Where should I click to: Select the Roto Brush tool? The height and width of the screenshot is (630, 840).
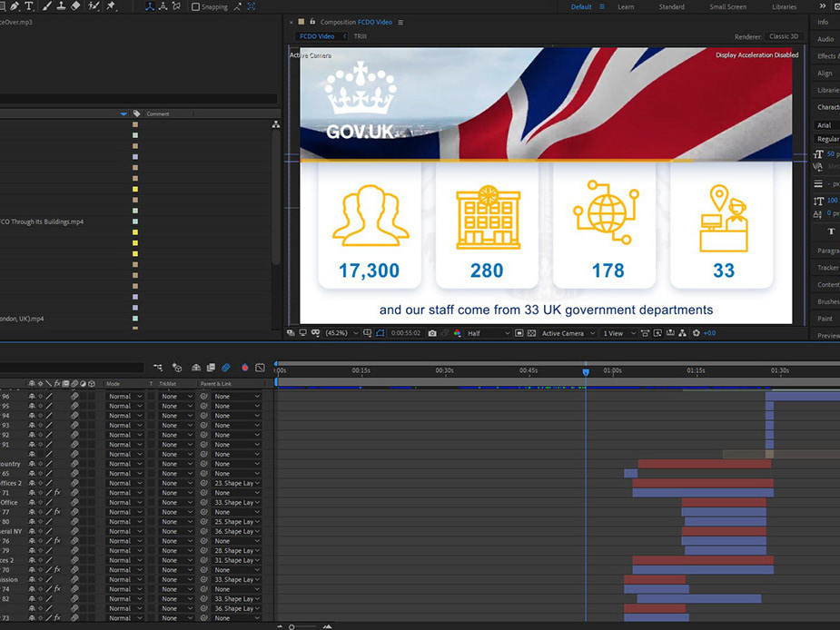[x=94, y=5]
